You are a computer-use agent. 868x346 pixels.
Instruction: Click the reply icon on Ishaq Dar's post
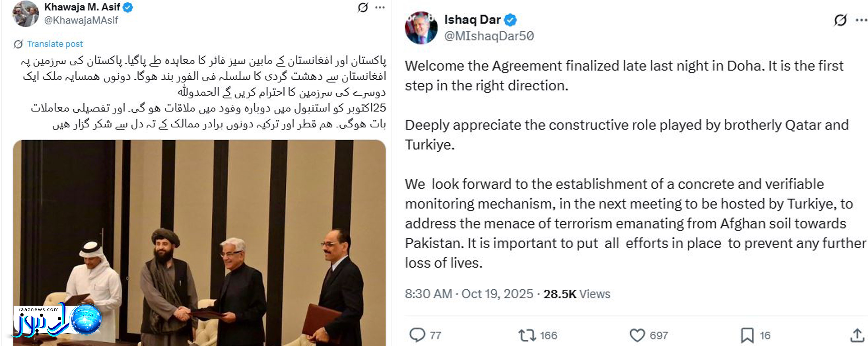click(x=417, y=335)
